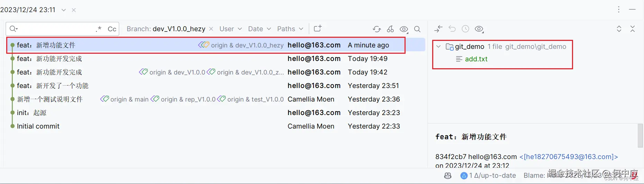
Task: Click the cherry-pick icon
Action: pyautogui.click(x=390, y=29)
